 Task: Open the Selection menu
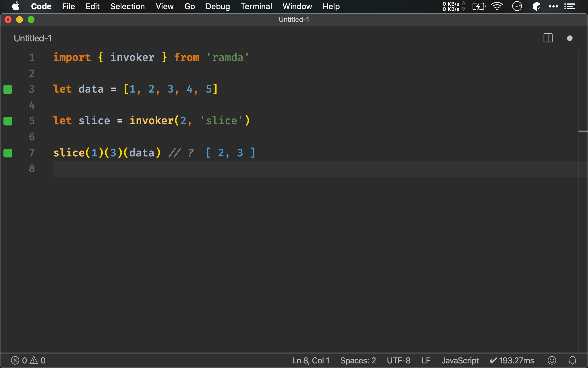pos(127,6)
